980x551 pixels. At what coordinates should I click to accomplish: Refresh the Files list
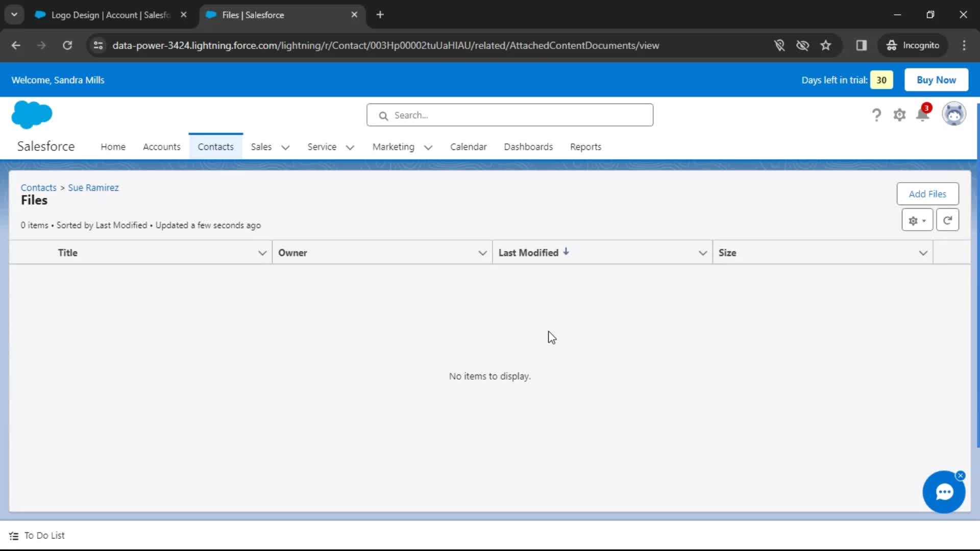947,220
